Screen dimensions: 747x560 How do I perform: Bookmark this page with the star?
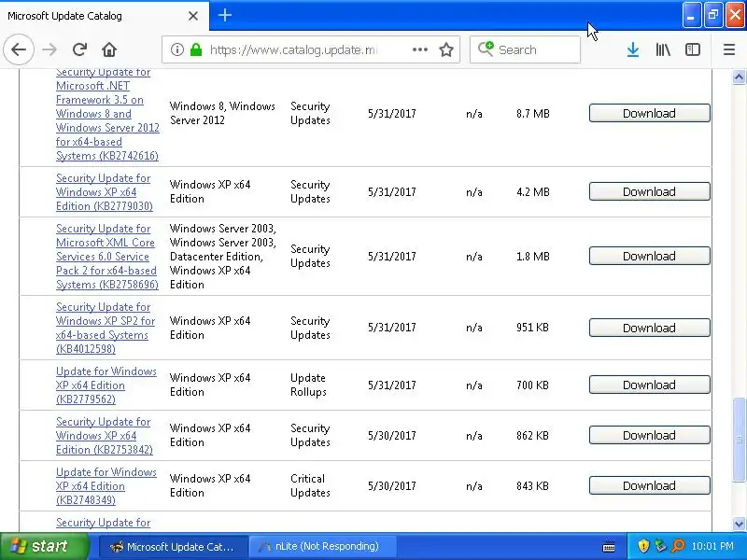tap(446, 49)
